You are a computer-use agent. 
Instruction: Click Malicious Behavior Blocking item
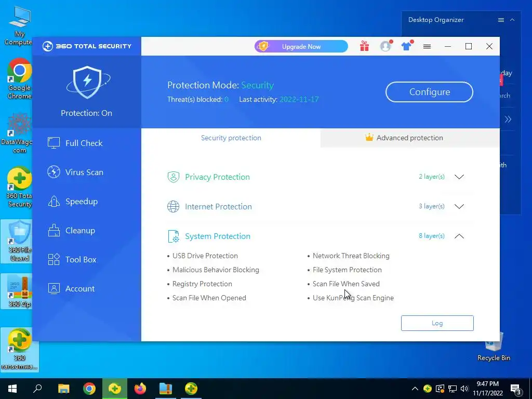[216, 270]
